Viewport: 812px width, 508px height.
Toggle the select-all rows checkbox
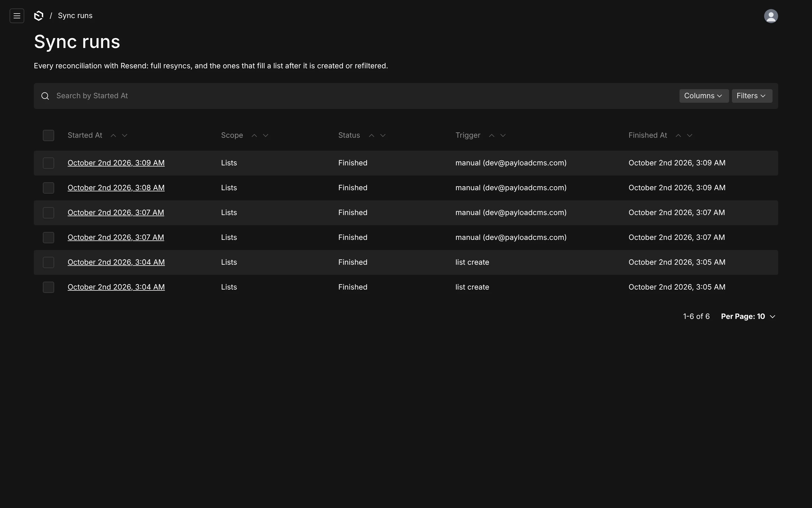click(48, 135)
